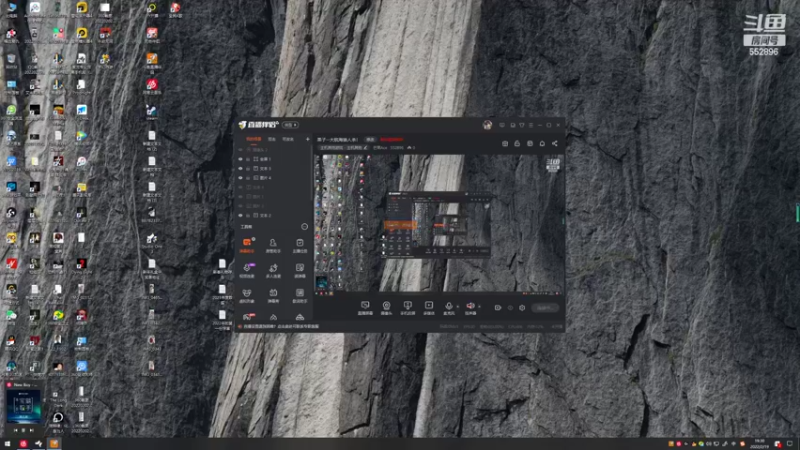Open the mode dropdown pill beside the logo

tap(290, 125)
